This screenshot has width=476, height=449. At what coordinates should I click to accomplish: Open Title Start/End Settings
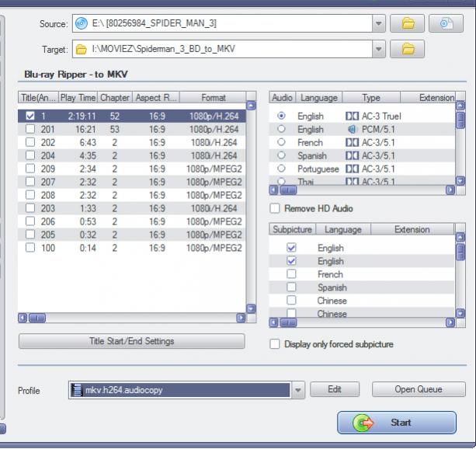point(131,341)
